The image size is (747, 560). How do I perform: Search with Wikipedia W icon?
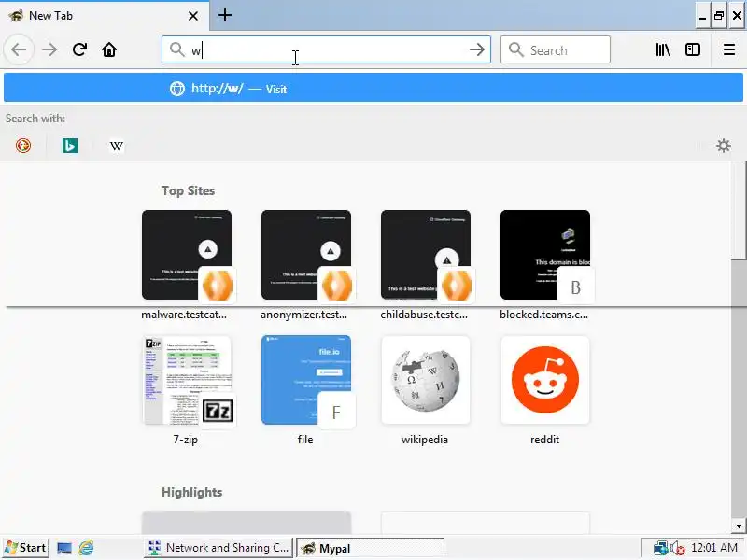117,146
